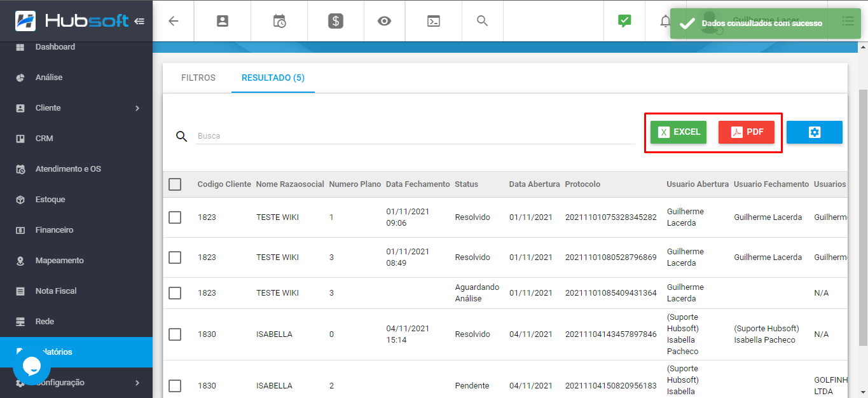
Task: Export results with the EXCEL button
Action: (x=678, y=132)
